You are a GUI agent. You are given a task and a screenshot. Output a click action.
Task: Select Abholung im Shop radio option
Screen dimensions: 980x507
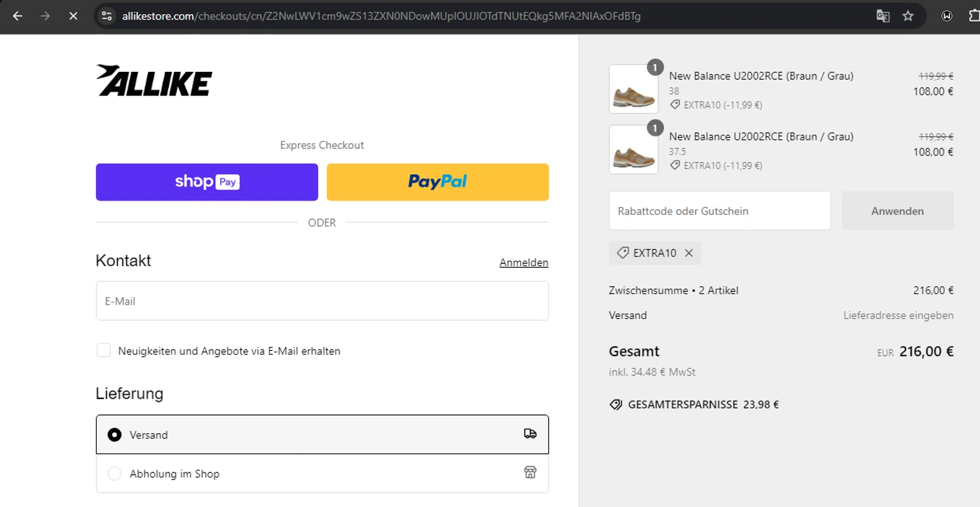(114, 474)
